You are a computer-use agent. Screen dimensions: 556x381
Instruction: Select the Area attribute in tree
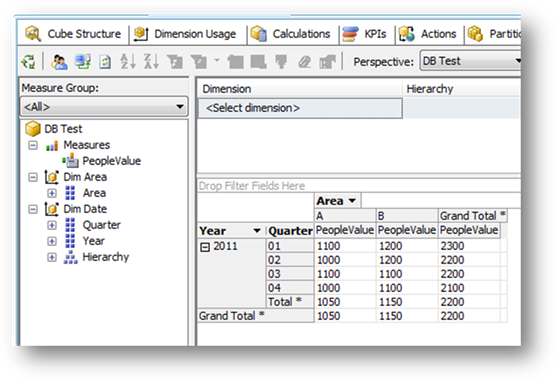tap(94, 193)
